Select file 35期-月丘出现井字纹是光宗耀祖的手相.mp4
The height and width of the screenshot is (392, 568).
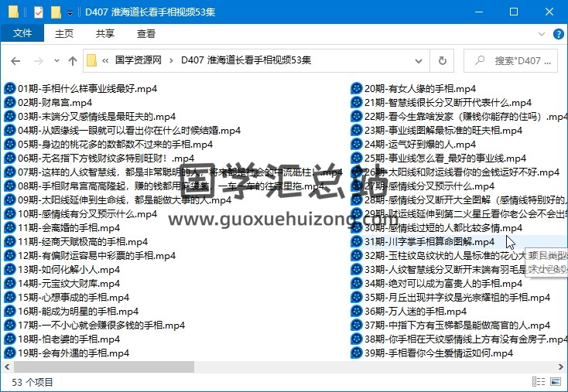(x=450, y=297)
